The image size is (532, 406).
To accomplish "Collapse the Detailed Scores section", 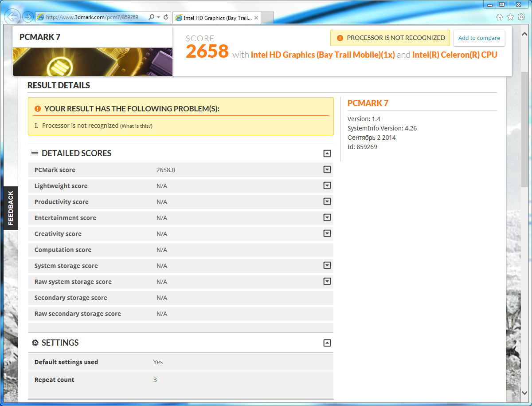I will tap(327, 154).
